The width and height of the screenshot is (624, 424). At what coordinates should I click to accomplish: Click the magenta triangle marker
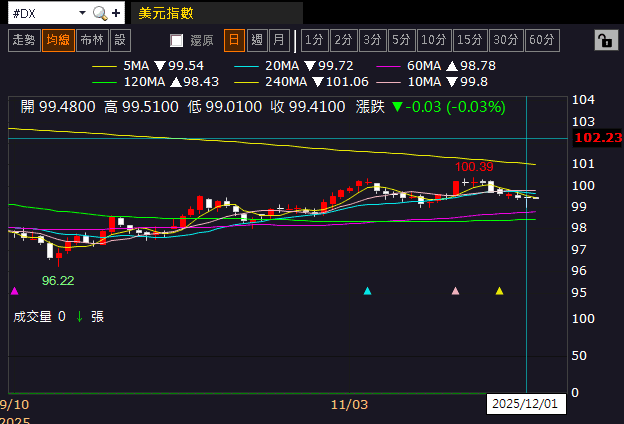coord(15,291)
